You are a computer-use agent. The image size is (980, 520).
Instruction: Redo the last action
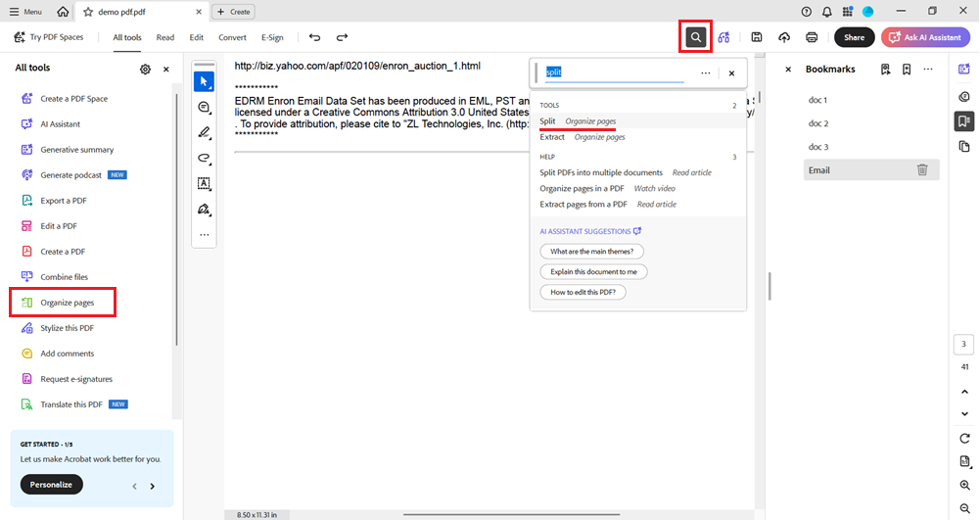tap(342, 37)
